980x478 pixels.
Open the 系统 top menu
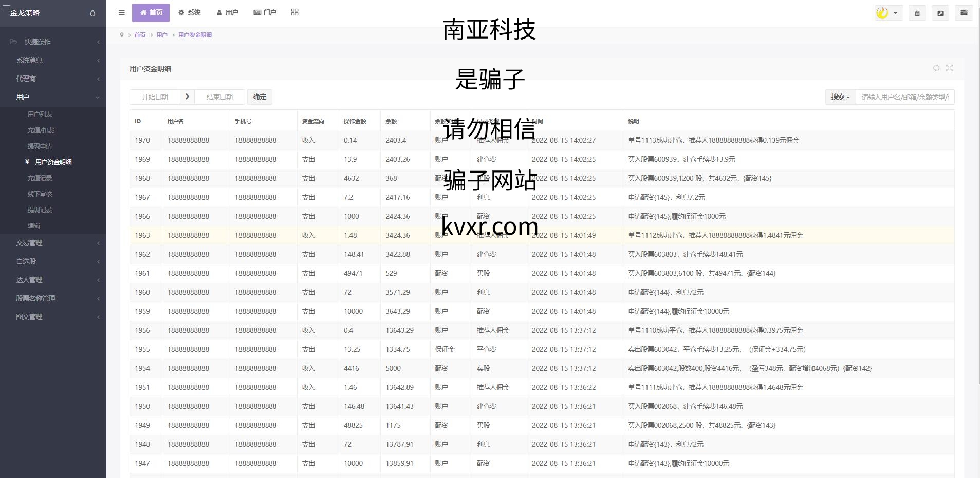(190, 13)
